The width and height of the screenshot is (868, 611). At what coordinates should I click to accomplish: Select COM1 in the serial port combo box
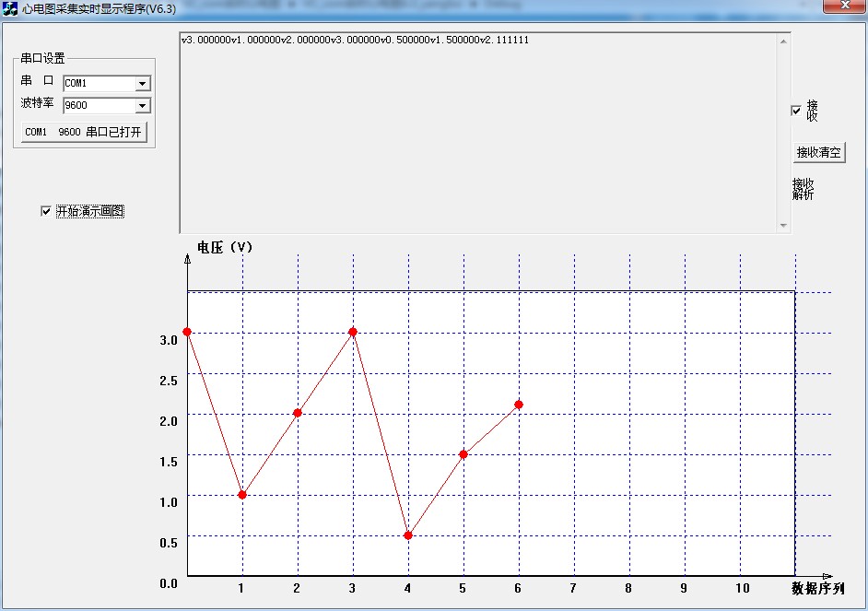click(x=92, y=83)
